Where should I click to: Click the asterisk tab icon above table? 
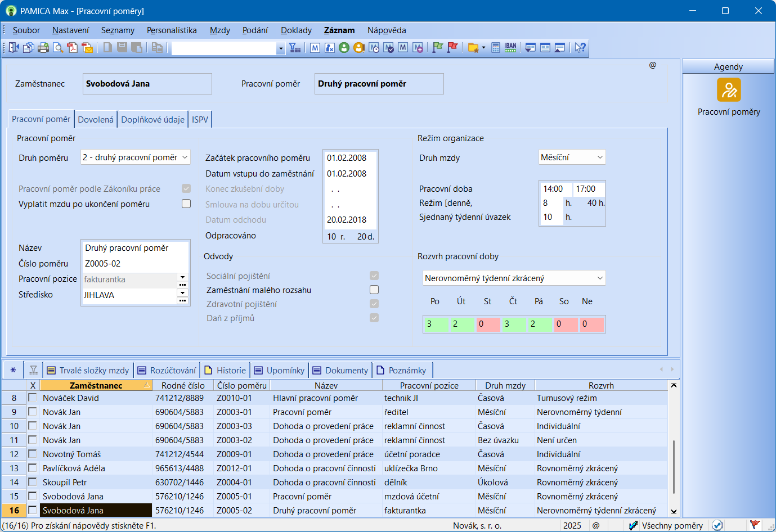(13, 370)
